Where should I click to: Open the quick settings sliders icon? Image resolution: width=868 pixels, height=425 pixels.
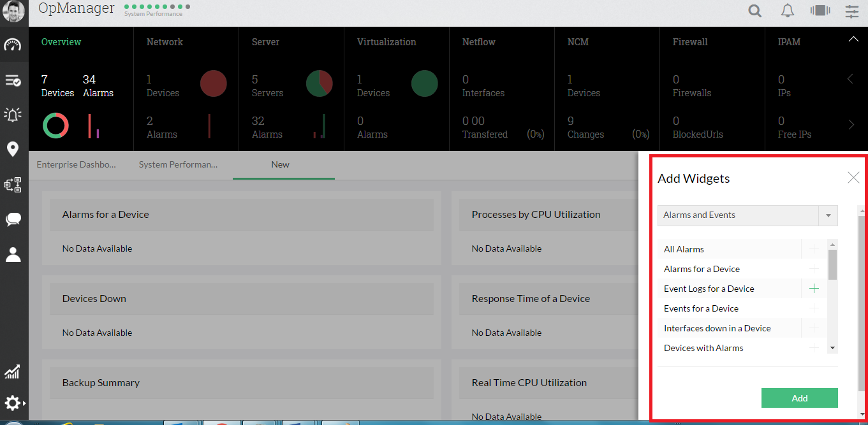[x=852, y=11]
